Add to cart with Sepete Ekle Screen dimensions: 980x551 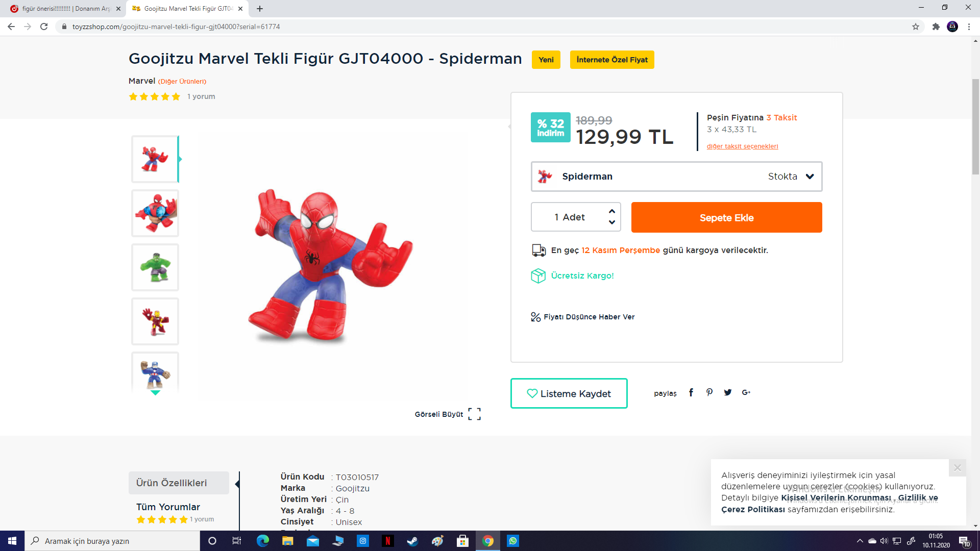coord(726,218)
